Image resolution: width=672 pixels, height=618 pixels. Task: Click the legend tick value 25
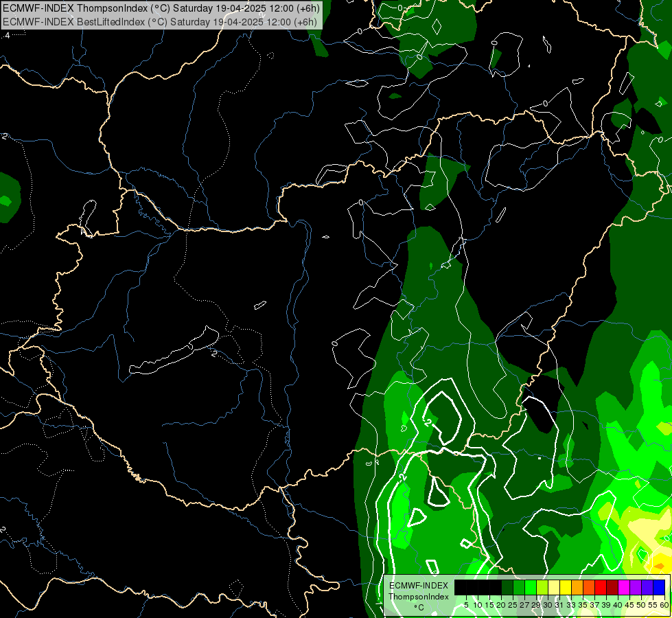(x=513, y=605)
